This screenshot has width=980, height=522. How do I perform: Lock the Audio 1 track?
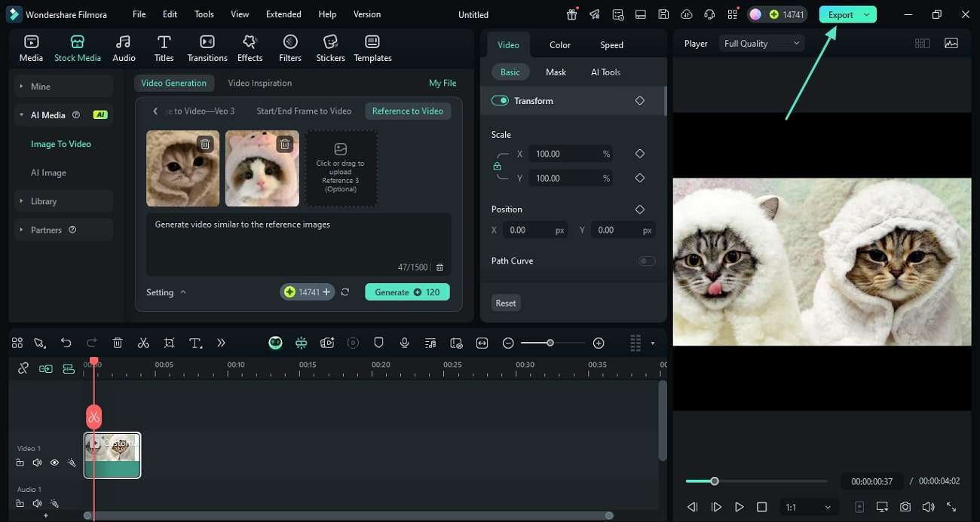point(20,503)
